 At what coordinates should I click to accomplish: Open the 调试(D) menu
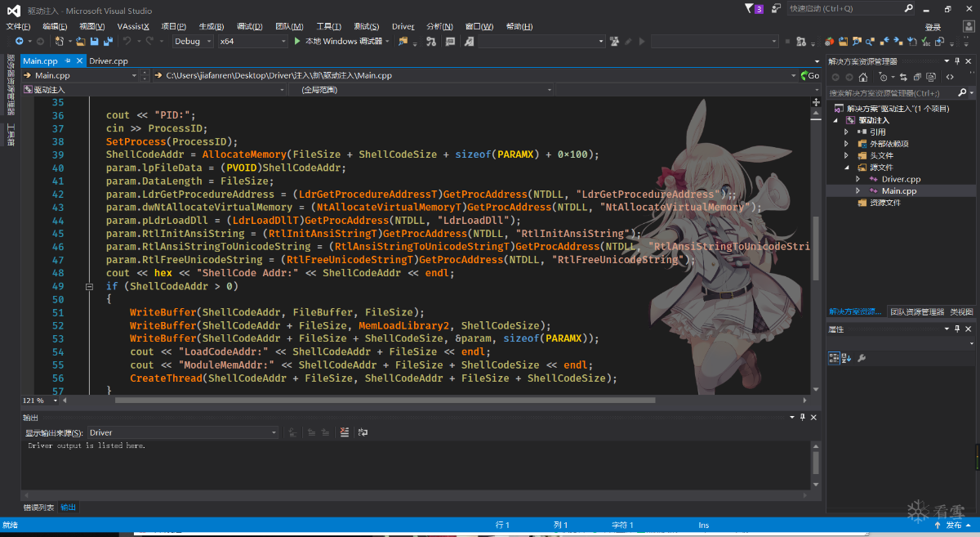click(x=250, y=26)
